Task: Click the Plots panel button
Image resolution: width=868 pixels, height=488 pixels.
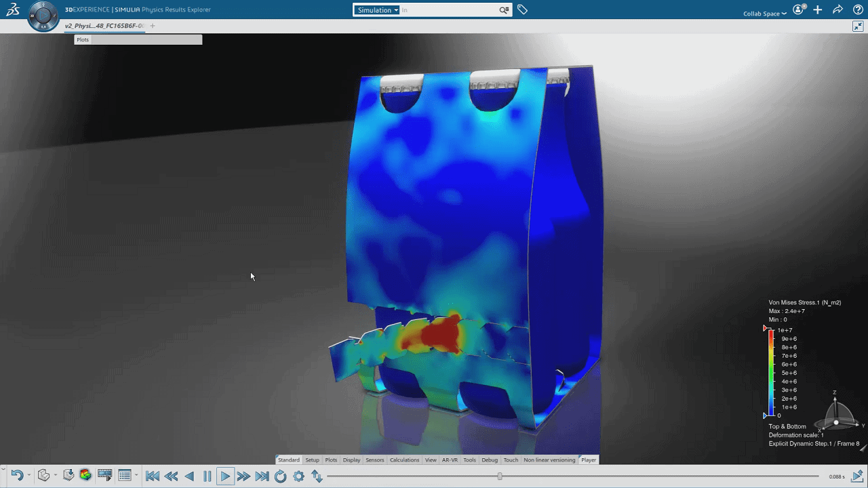Action: (83, 40)
